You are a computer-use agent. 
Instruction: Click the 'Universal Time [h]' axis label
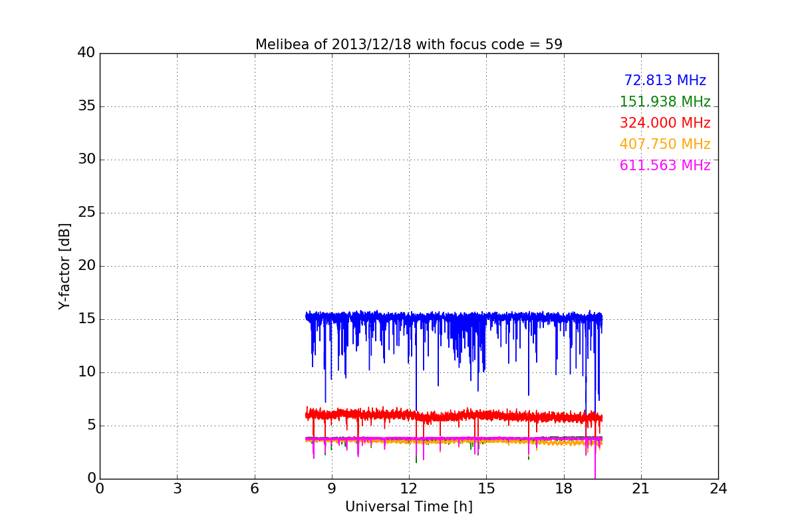tap(409, 507)
